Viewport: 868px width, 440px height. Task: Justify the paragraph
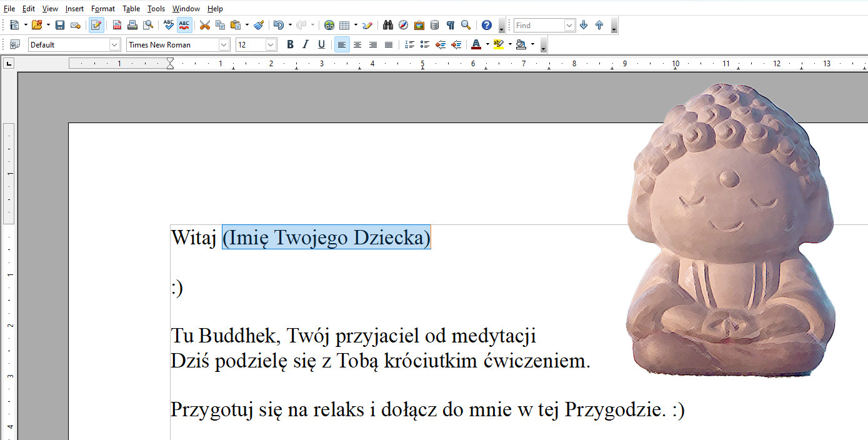[389, 44]
